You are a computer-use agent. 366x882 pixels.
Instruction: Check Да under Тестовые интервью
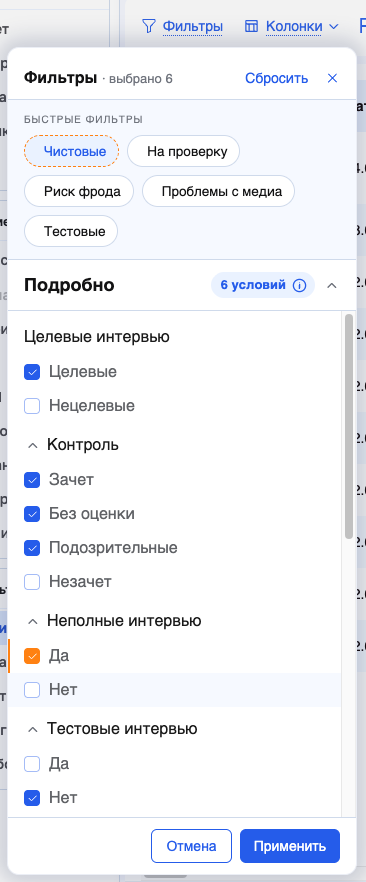coord(32,764)
